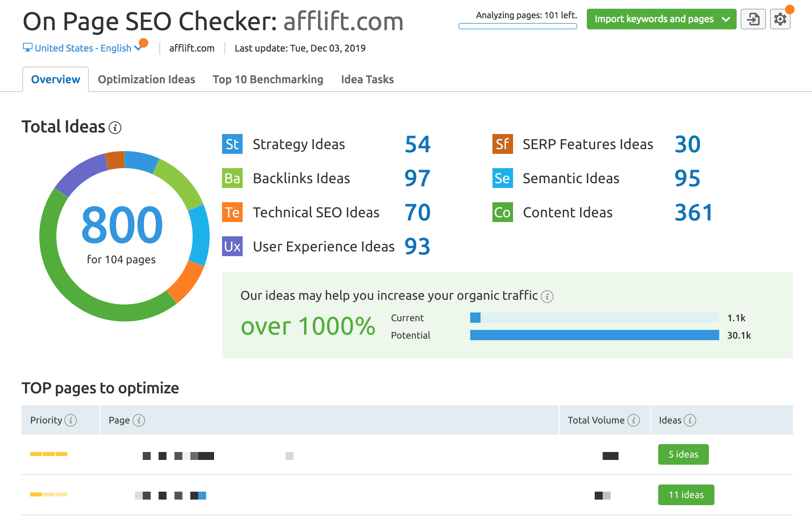
Task: Click the for 104 pages text
Action: click(121, 260)
